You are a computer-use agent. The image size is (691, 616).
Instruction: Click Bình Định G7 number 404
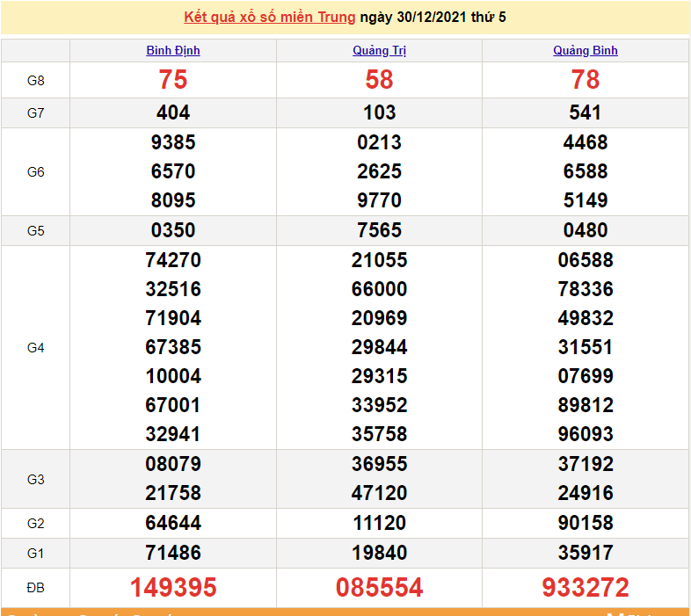point(173,112)
